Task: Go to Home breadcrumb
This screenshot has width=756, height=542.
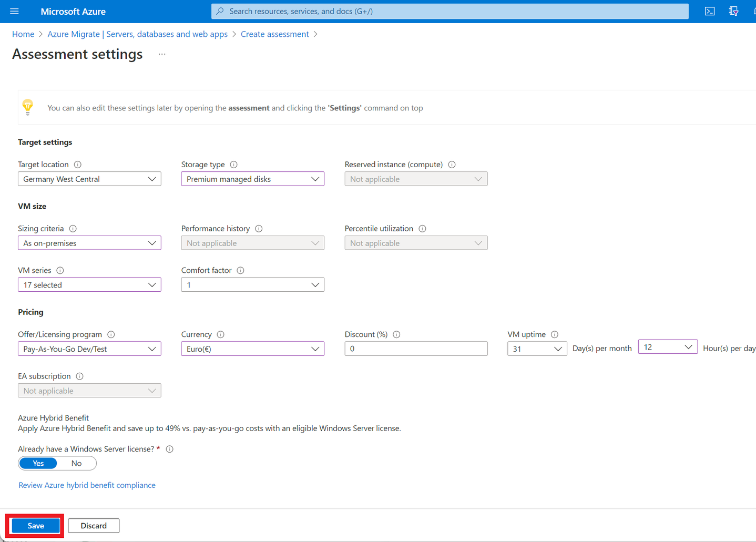Action: 23,34
